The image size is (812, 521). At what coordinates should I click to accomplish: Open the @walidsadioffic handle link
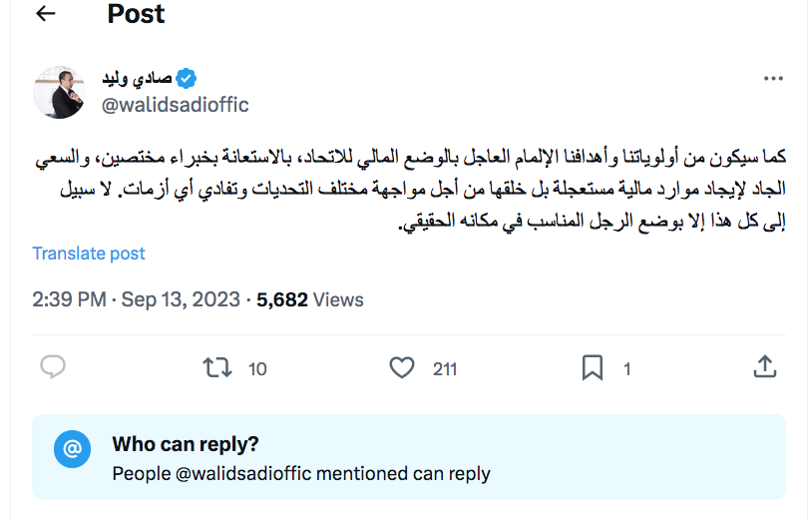click(x=175, y=105)
